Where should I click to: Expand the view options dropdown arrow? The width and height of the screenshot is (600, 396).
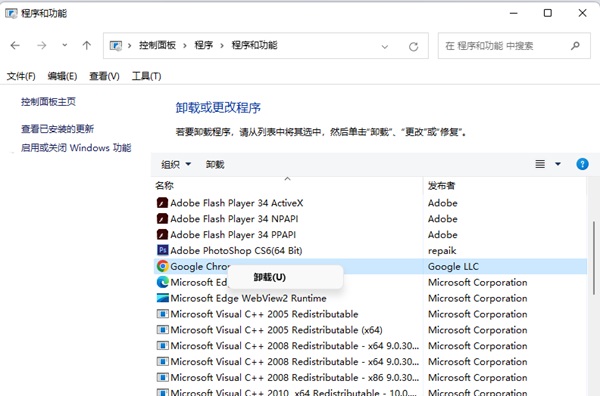coord(558,164)
